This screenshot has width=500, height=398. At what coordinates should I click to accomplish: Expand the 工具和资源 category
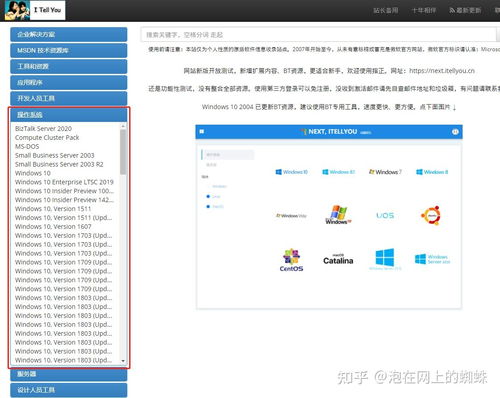point(69,66)
